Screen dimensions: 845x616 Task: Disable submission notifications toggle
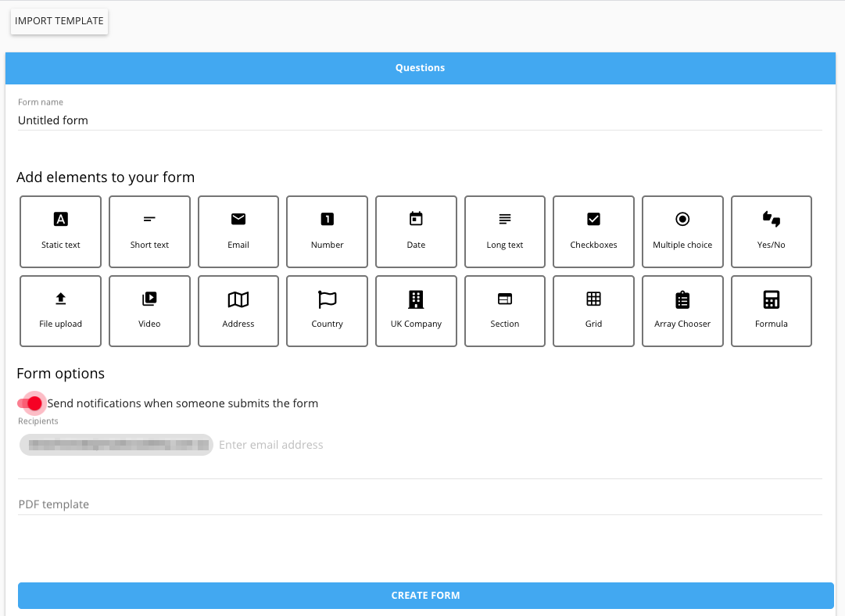tap(30, 403)
